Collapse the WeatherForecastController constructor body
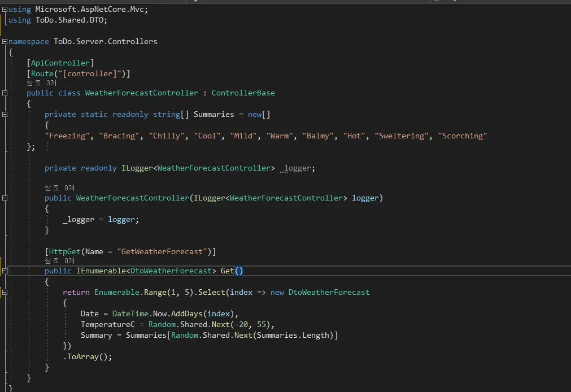 tap(5, 198)
